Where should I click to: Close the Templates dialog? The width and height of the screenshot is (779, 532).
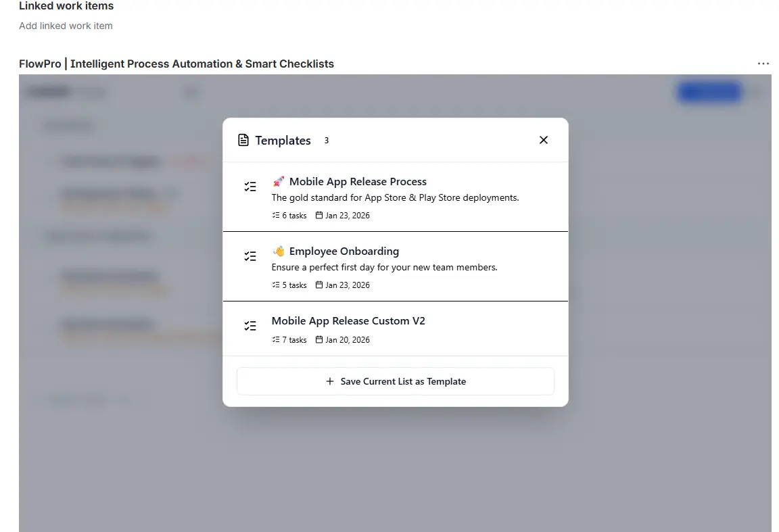pos(544,140)
